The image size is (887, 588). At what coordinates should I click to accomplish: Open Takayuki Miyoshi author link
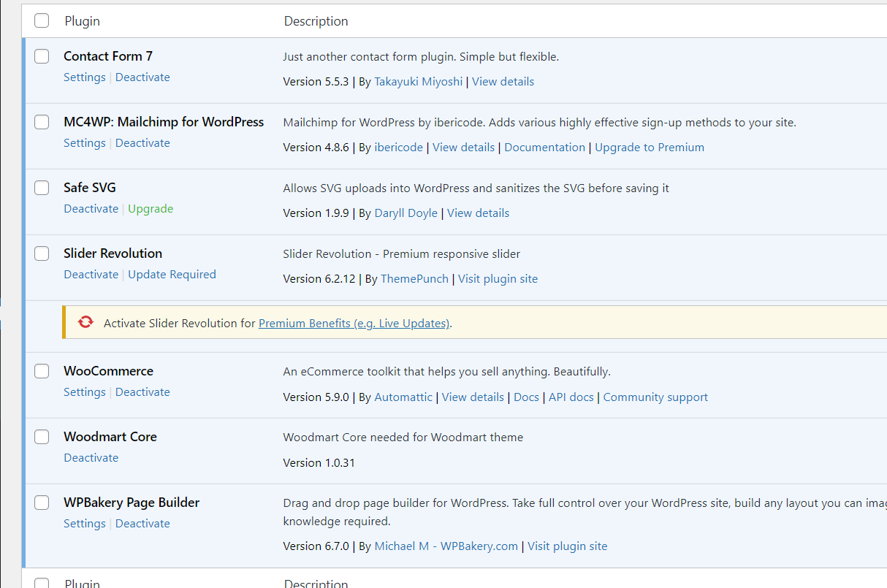[419, 82]
